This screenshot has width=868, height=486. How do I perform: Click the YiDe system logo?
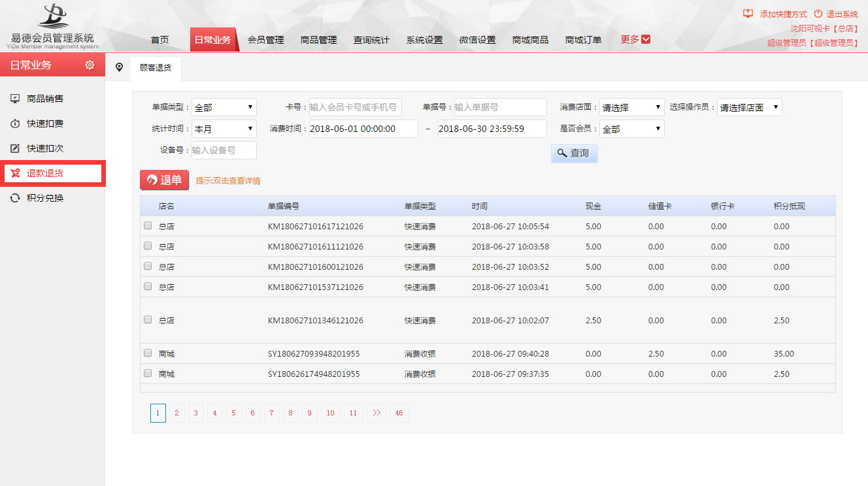coord(52,25)
